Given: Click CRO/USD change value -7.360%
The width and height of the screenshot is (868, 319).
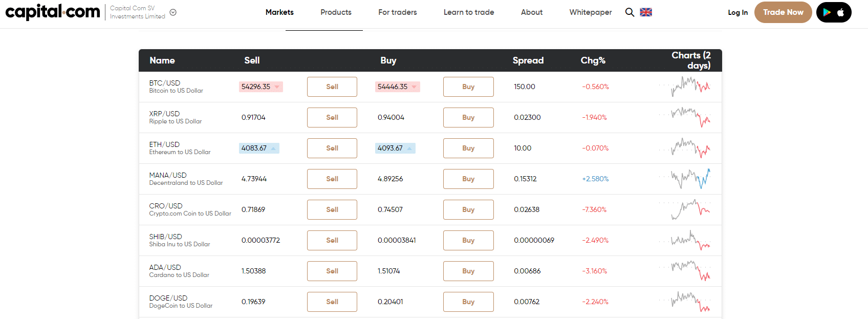Looking at the screenshot, I should pos(594,209).
